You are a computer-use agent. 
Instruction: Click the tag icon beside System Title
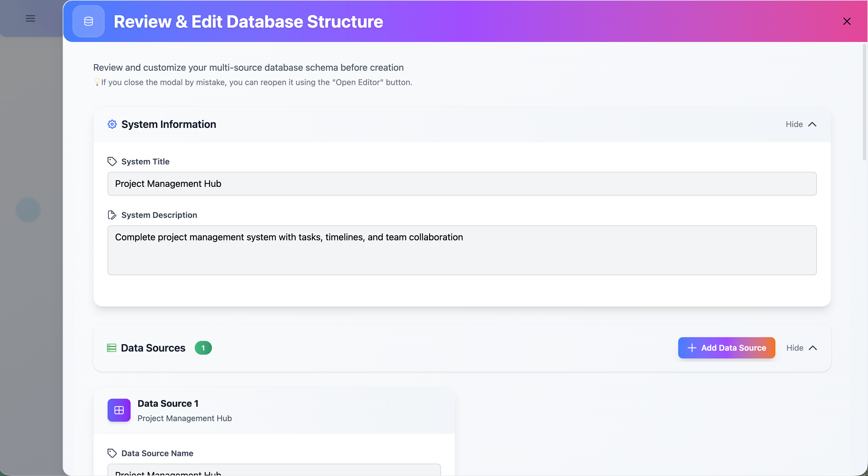point(112,161)
